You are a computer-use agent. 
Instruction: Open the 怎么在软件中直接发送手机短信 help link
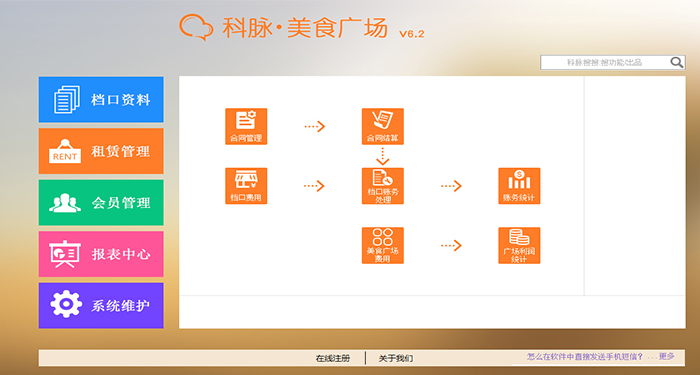coord(585,357)
